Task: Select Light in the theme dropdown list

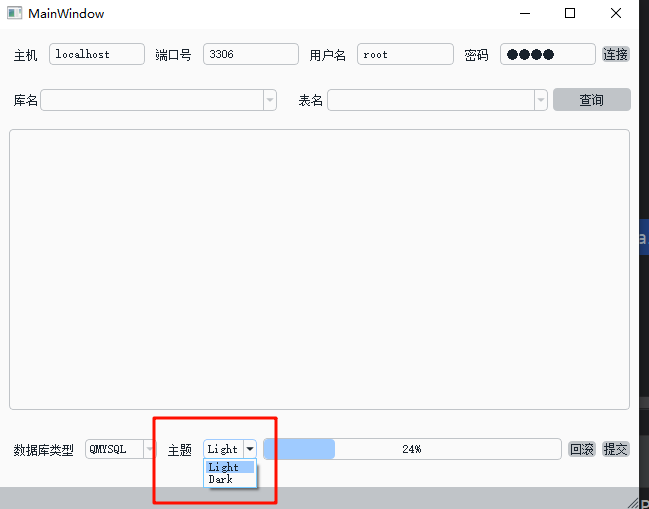Action: click(x=230, y=467)
